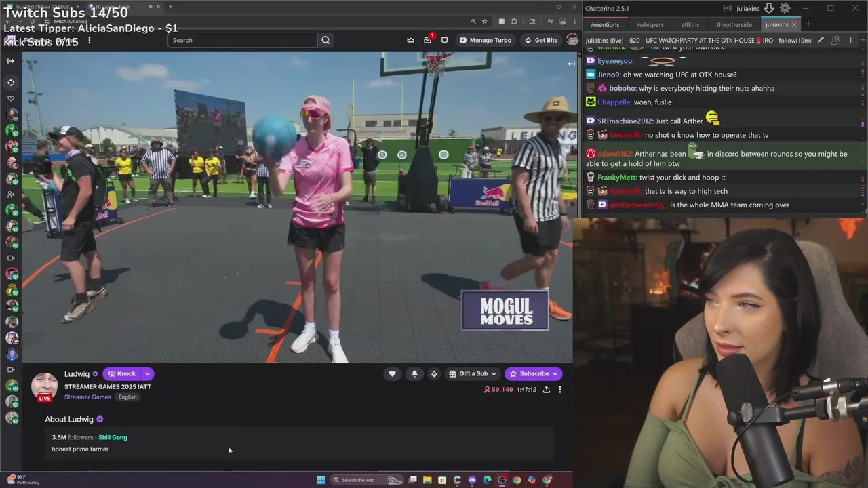Switch to the /mentions tab in Chatterino
The width and height of the screenshot is (868, 488).
[605, 24]
